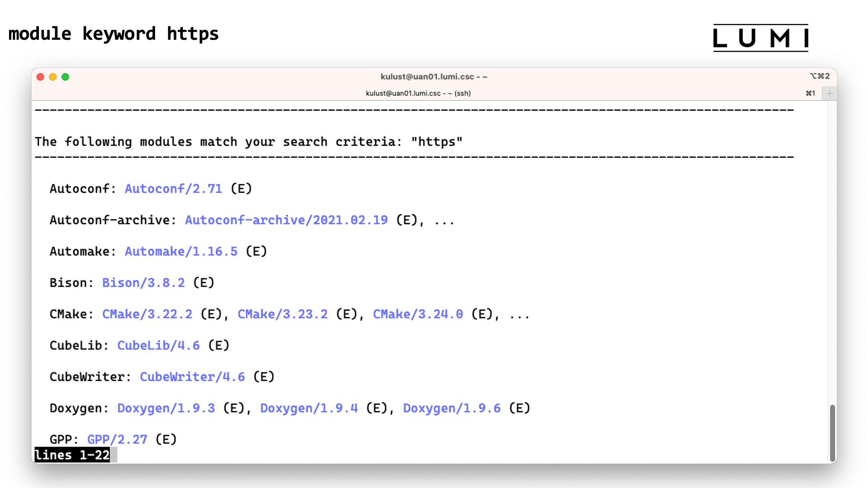Click the 'CubeLib:' label text
Viewport: 868px width, 488px height.
coord(79,346)
